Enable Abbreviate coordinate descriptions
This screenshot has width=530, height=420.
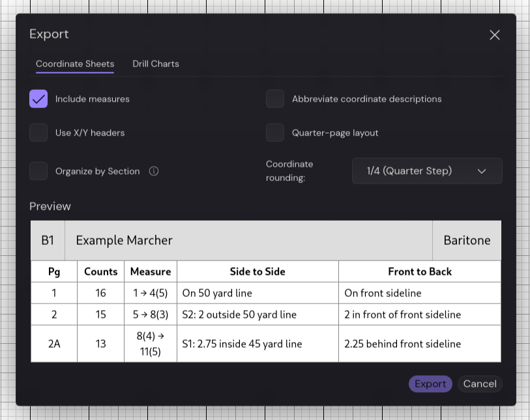tap(275, 99)
